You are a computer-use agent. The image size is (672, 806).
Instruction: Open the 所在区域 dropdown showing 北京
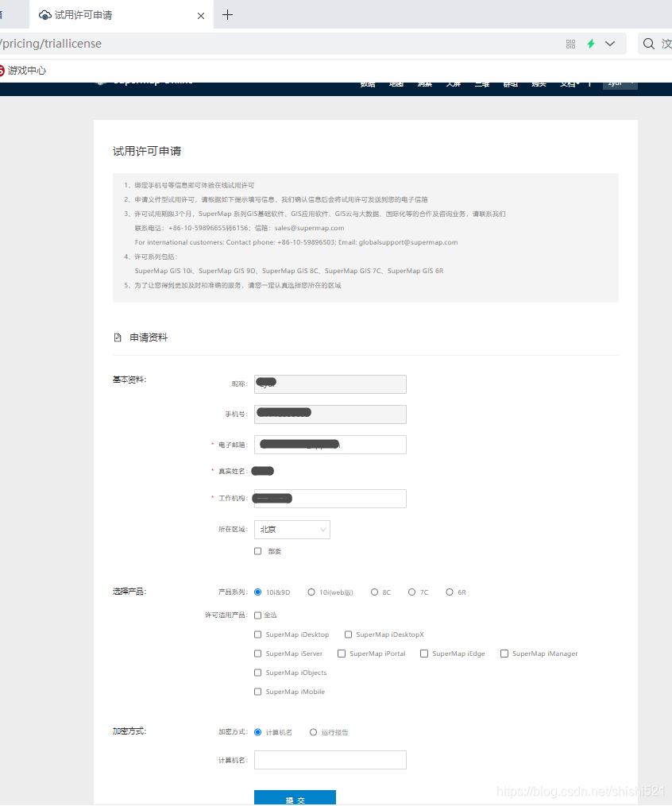(x=292, y=530)
